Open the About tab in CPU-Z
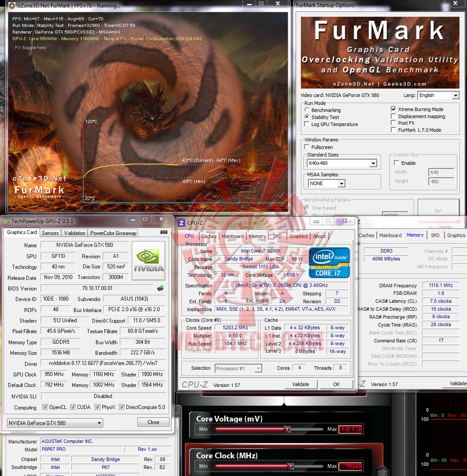The image size is (467, 476). 319,236
